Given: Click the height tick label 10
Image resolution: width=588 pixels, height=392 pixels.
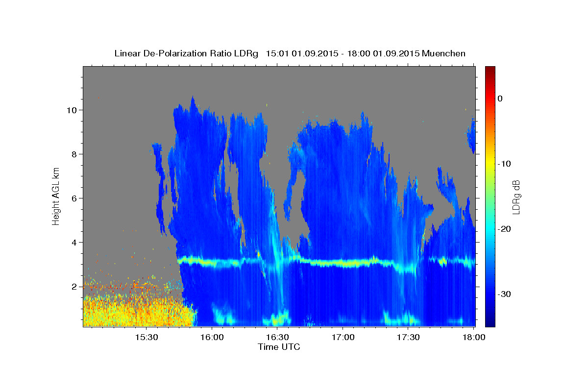Looking at the screenshot, I should coord(73,110).
